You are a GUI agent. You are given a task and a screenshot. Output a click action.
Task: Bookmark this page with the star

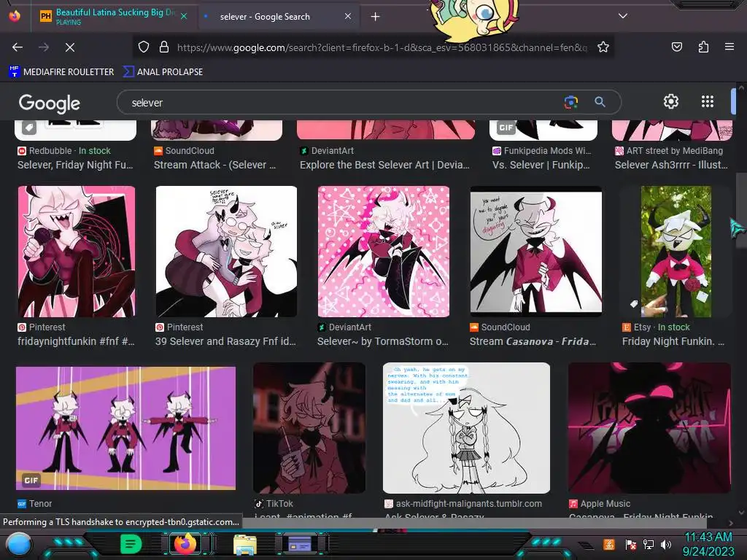point(603,47)
